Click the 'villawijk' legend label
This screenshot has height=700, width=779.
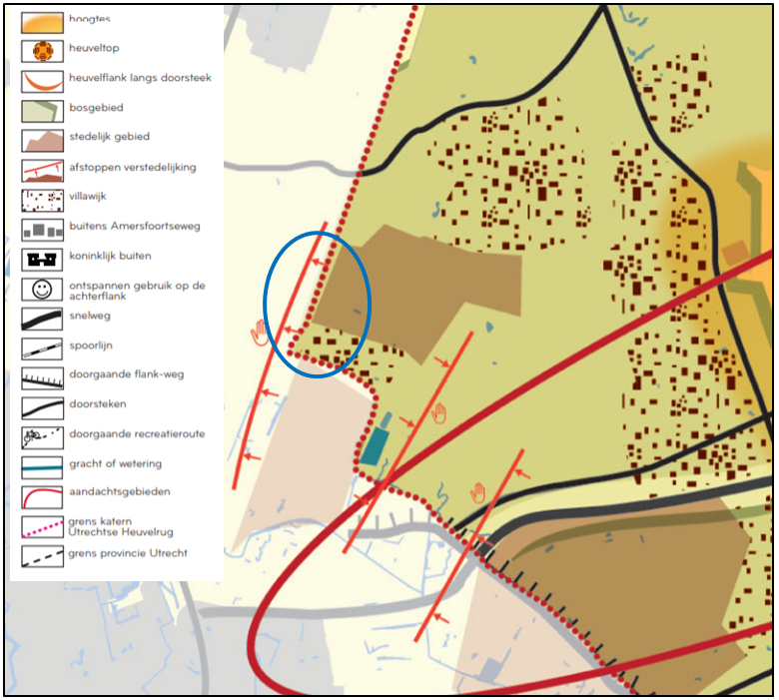pos(88,197)
